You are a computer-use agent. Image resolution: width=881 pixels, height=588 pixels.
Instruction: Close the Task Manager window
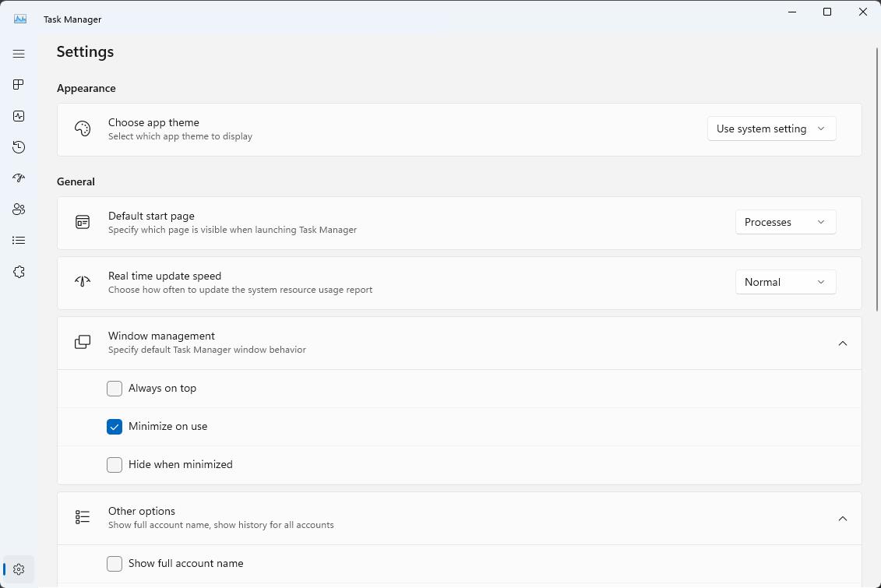[863, 12]
